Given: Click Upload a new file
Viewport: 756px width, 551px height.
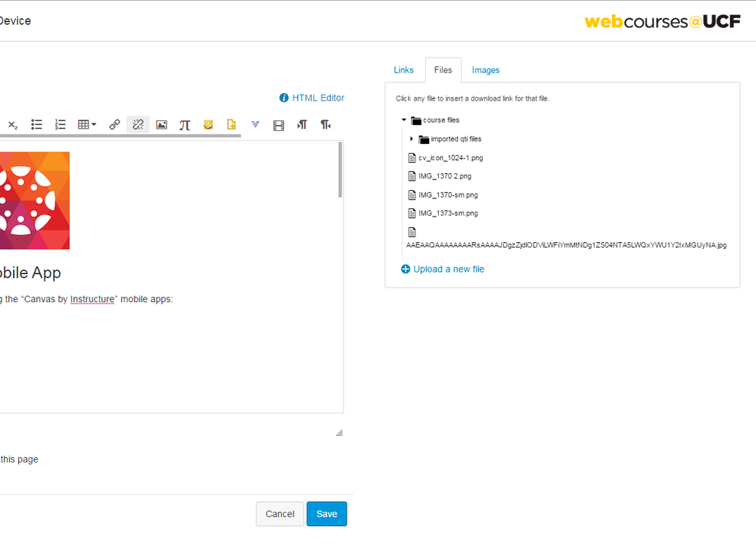Looking at the screenshot, I should coord(449,269).
